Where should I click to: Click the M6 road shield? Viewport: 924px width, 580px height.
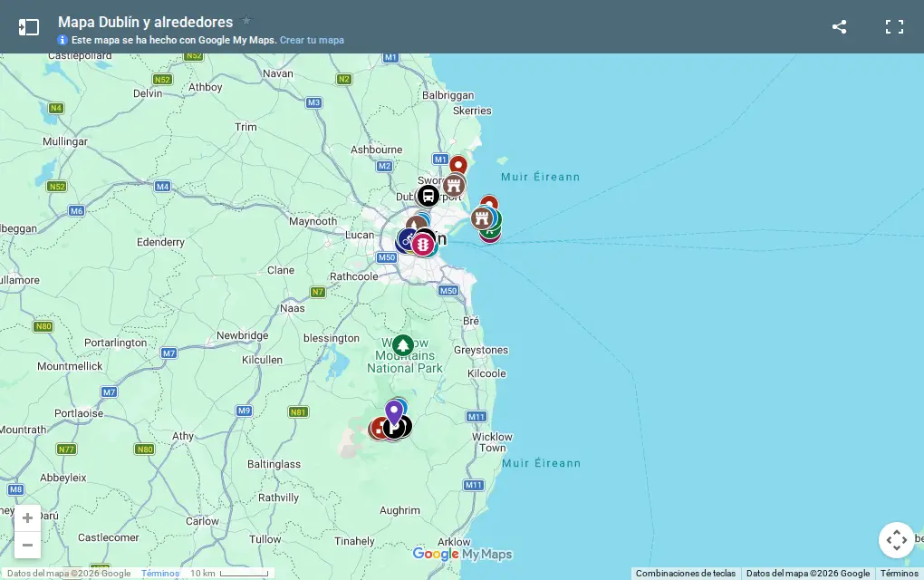point(76,211)
